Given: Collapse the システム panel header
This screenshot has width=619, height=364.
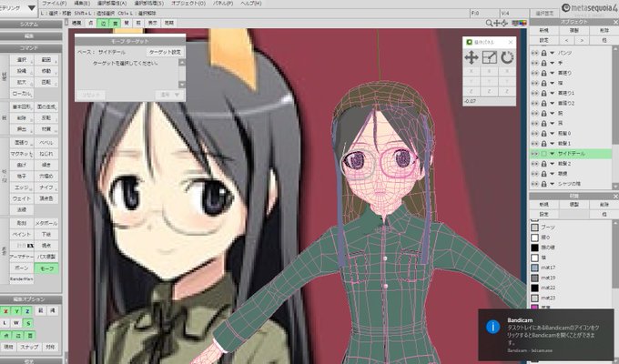Looking at the screenshot, I should tap(31, 25).
